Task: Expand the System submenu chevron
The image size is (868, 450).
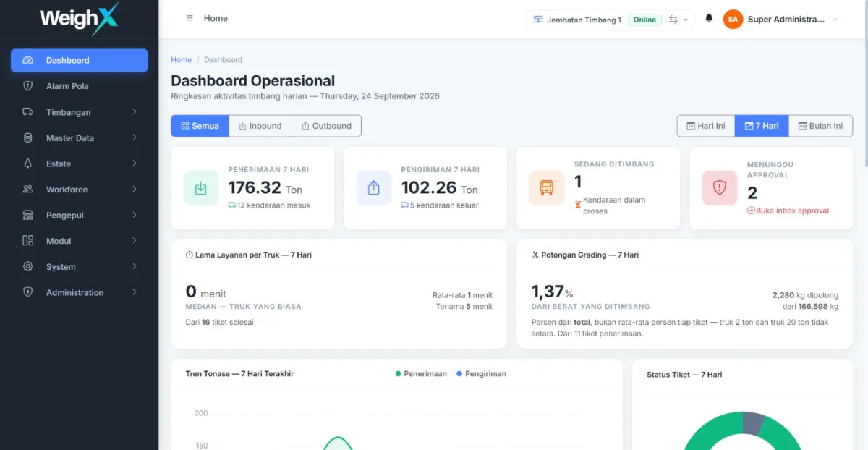Action: (x=135, y=266)
